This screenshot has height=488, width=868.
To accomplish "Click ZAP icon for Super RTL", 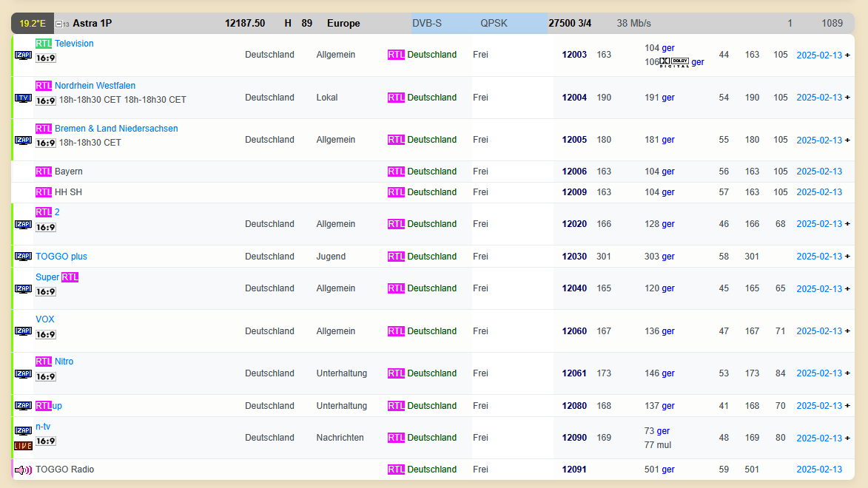I will 23,289.
